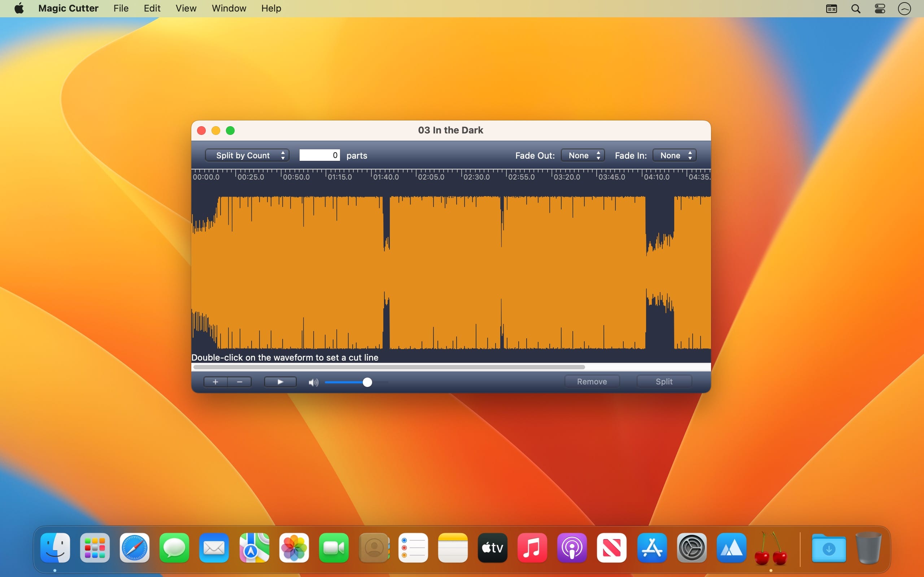Screen dimensions: 924x577
Task: Open Podcasts from the dock
Action: [572, 549]
